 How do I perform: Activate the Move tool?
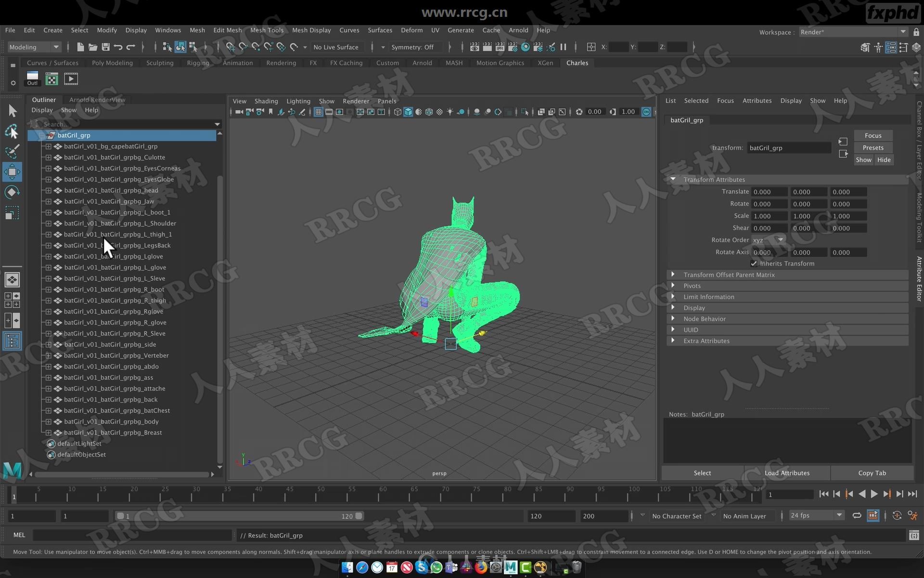[12, 172]
